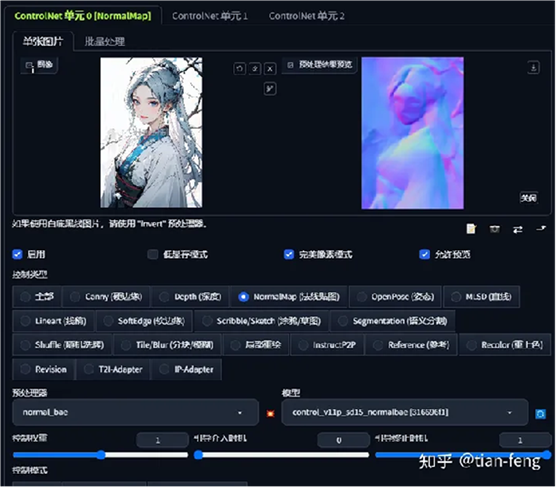Open the normal_bae preprocessor dropdown
This screenshot has width=556, height=487.
[135, 412]
